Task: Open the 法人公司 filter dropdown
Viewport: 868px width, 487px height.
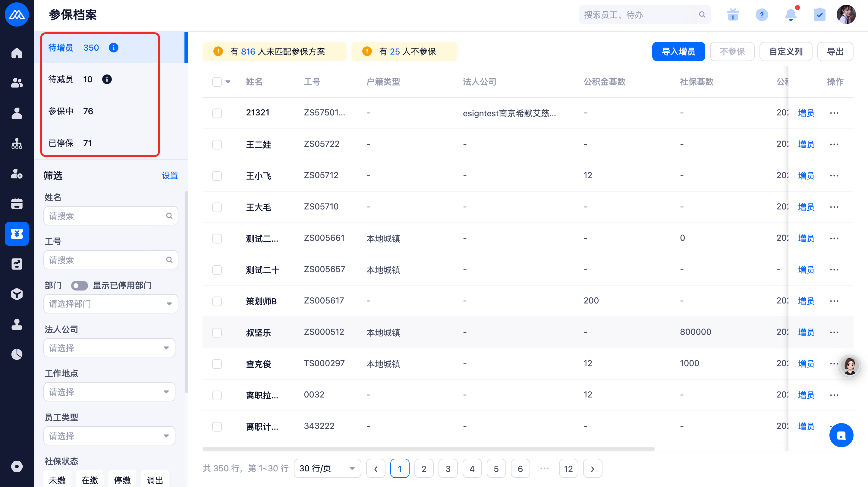Action: pos(109,348)
